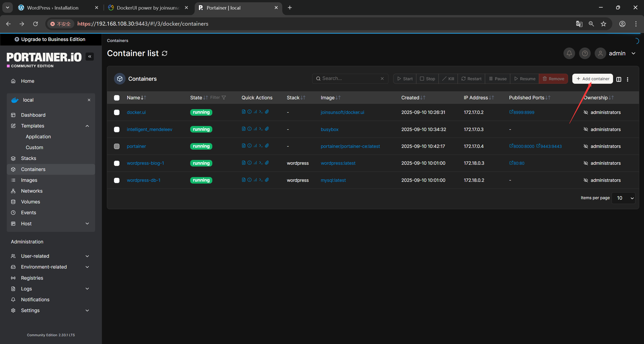The width and height of the screenshot is (644, 344).
Task: Expand the User-related section
Action: [87, 256]
